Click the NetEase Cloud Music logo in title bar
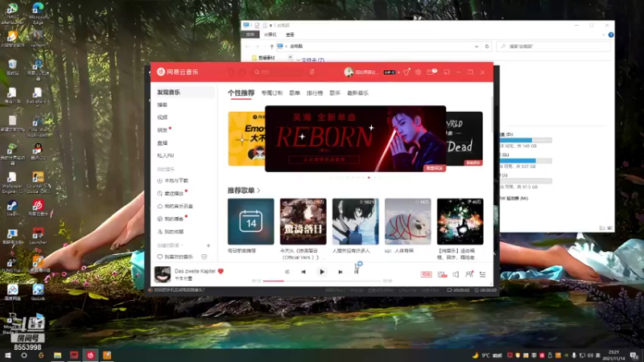Image resolution: width=644 pixels, height=362 pixels. pos(177,72)
